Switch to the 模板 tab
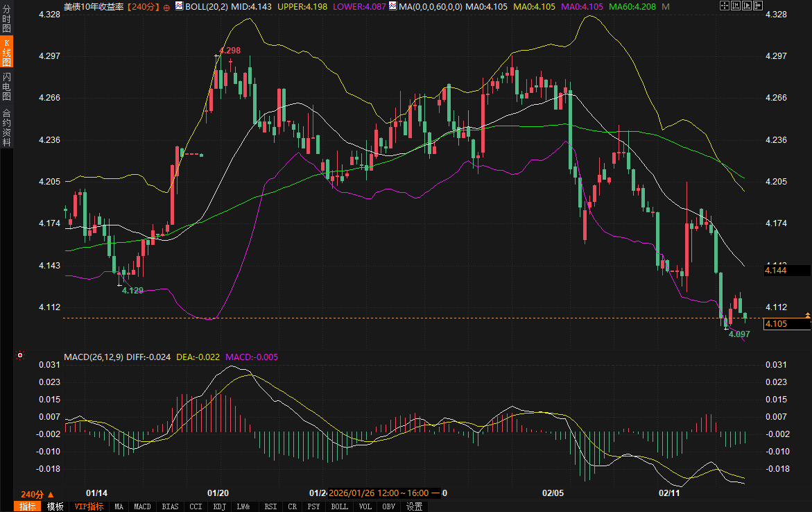812x512 pixels. 55,506
